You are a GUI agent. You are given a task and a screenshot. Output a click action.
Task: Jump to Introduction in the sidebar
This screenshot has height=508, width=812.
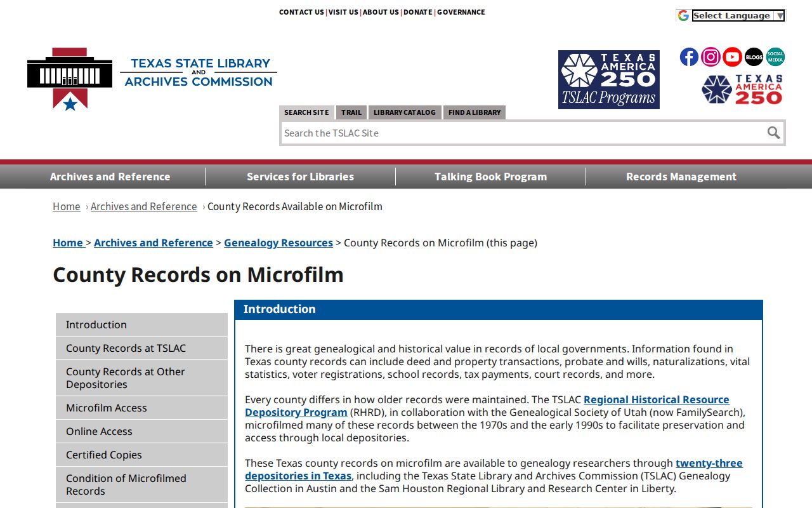point(141,324)
